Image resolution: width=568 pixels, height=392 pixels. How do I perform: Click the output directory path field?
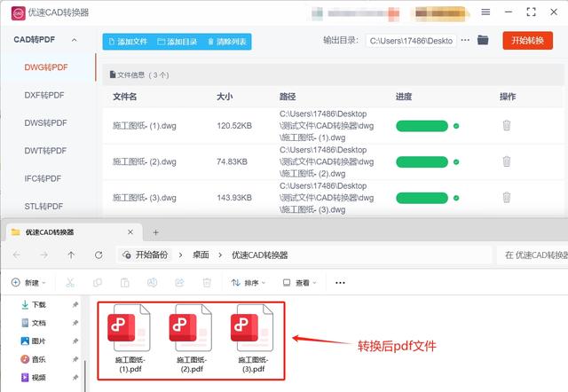(411, 41)
